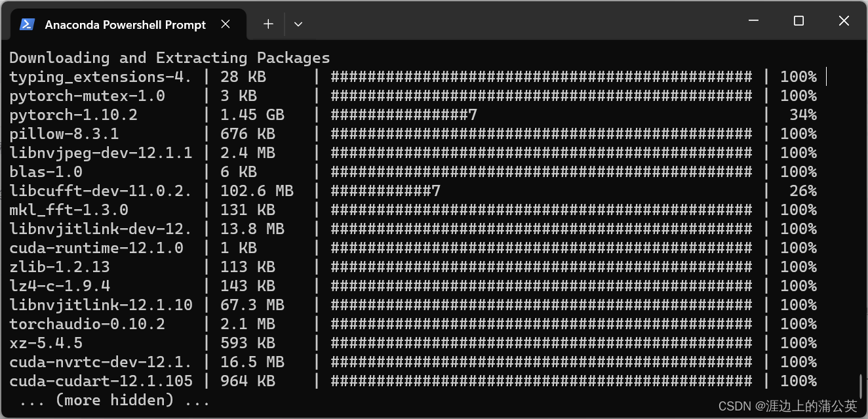
Task: Click the 'Downloading and Extracting Packages' heading
Action: coord(168,58)
